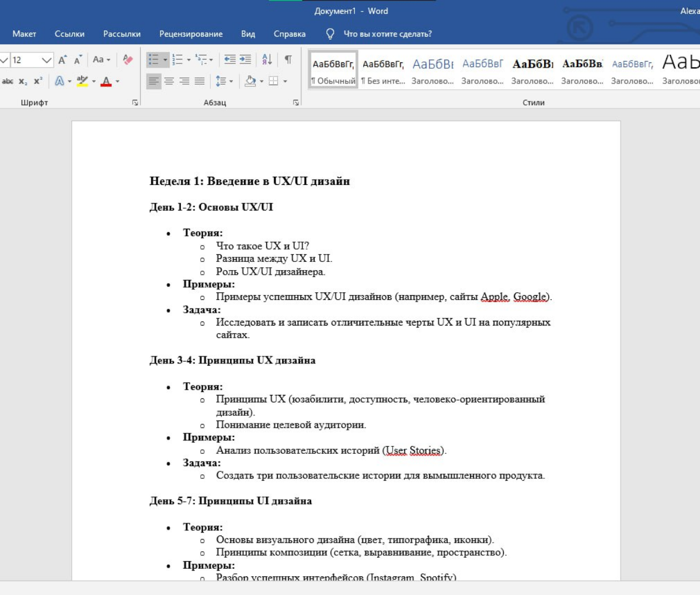Align text to the left

tap(154, 81)
